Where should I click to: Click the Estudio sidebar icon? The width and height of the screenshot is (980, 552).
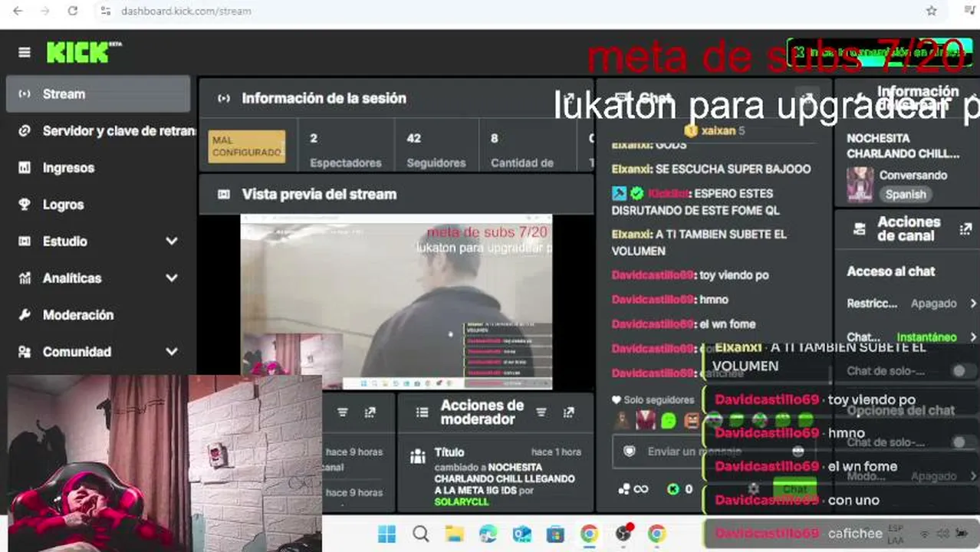tap(25, 242)
